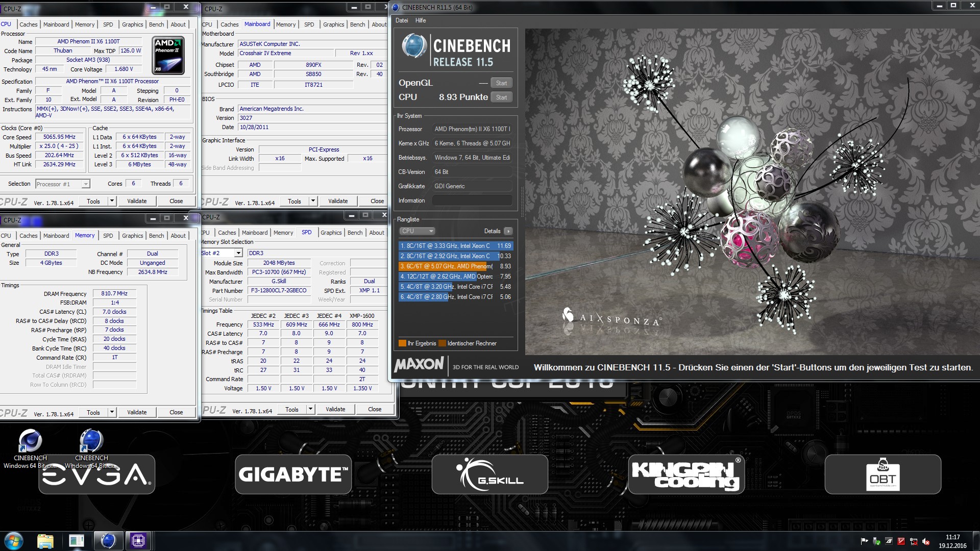Start the CPU benchmark test
980x551 pixels.
(x=501, y=97)
